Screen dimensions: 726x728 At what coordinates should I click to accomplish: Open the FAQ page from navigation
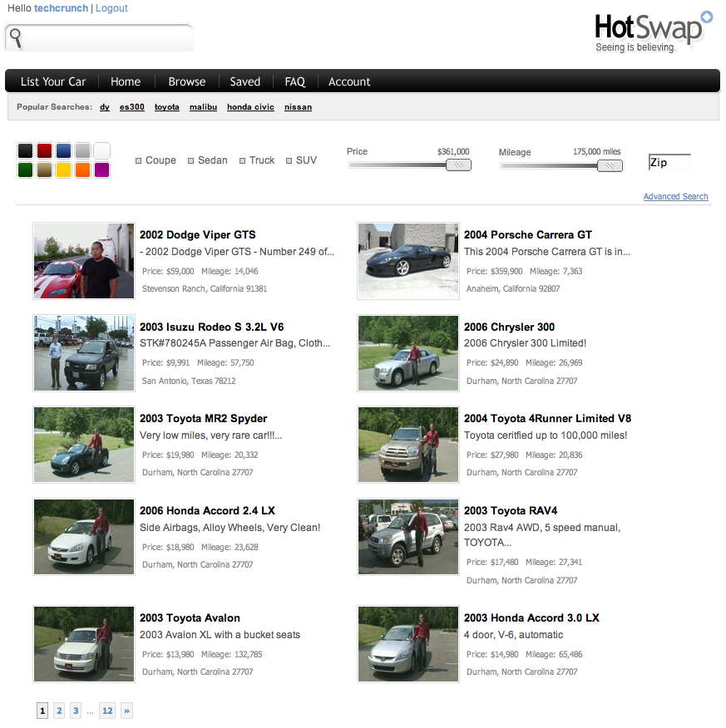[295, 81]
